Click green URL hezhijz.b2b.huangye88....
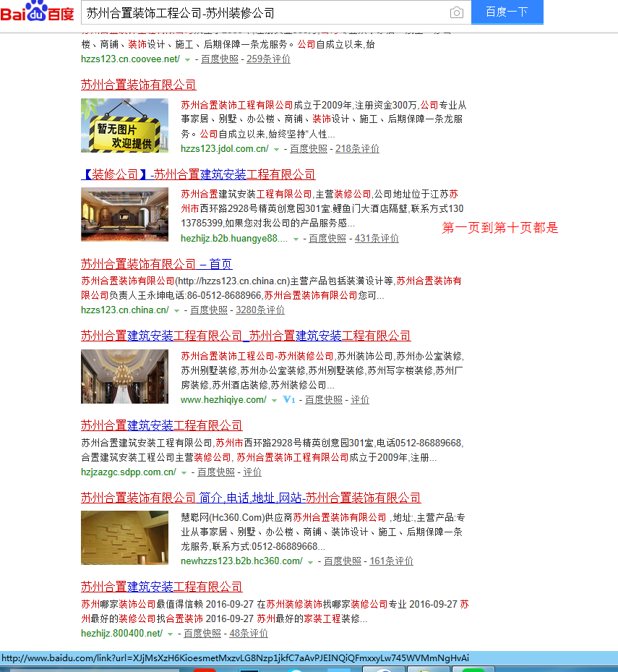Viewport: 618px width, 672px height. (x=234, y=238)
